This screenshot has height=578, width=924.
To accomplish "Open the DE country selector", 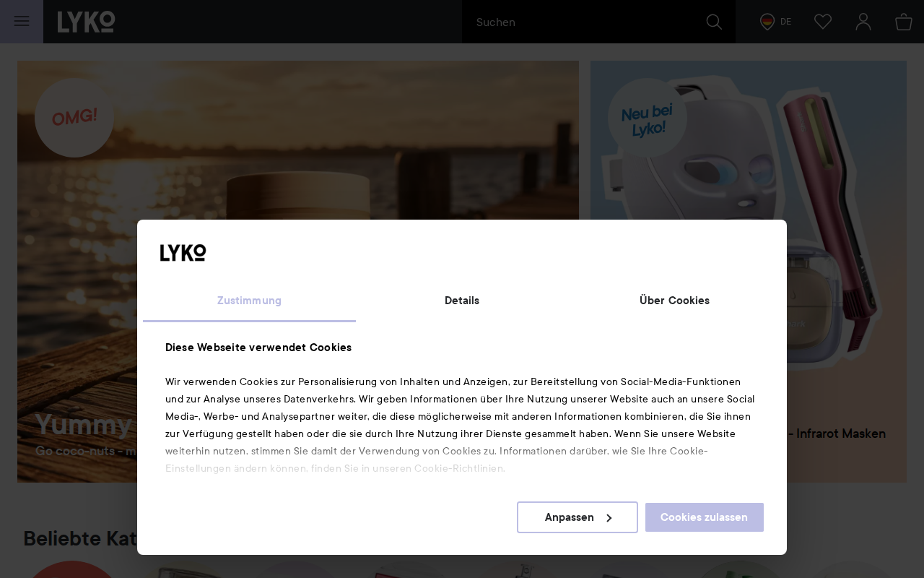I will pyautogui.click(x=776, y=22).
